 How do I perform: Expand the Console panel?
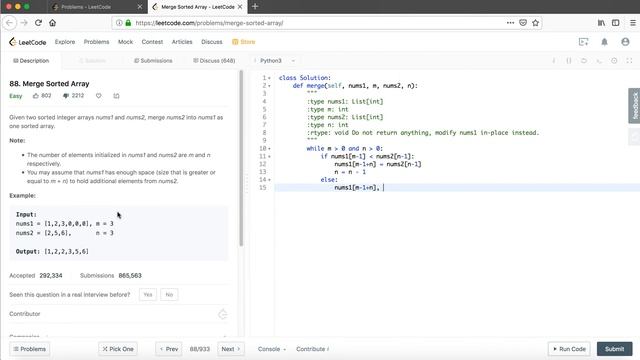(x=272, y=349)
